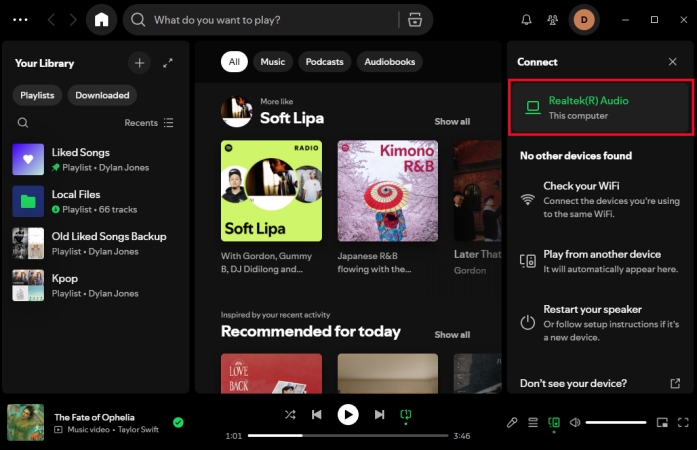The height and width of the screenshot is (450, 697).
Task: Adjust the volume slider
Action: click(x=616, y=422)
